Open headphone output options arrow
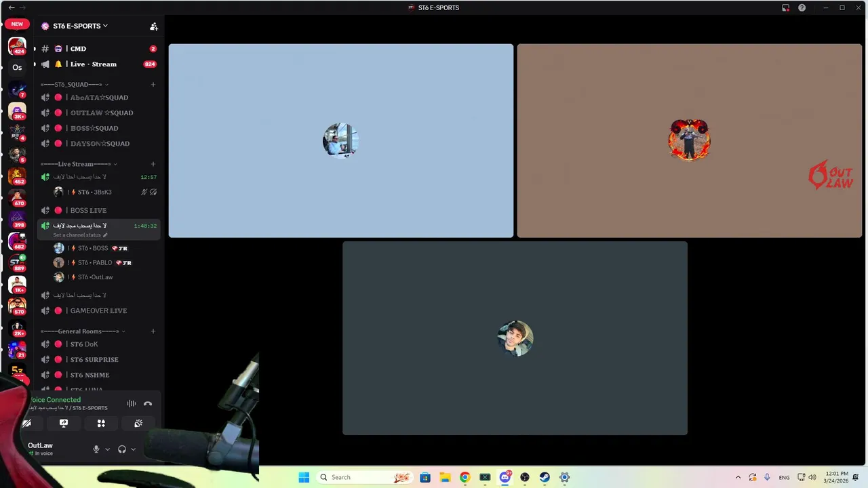The image size is (868, 488). coord(133,449)
